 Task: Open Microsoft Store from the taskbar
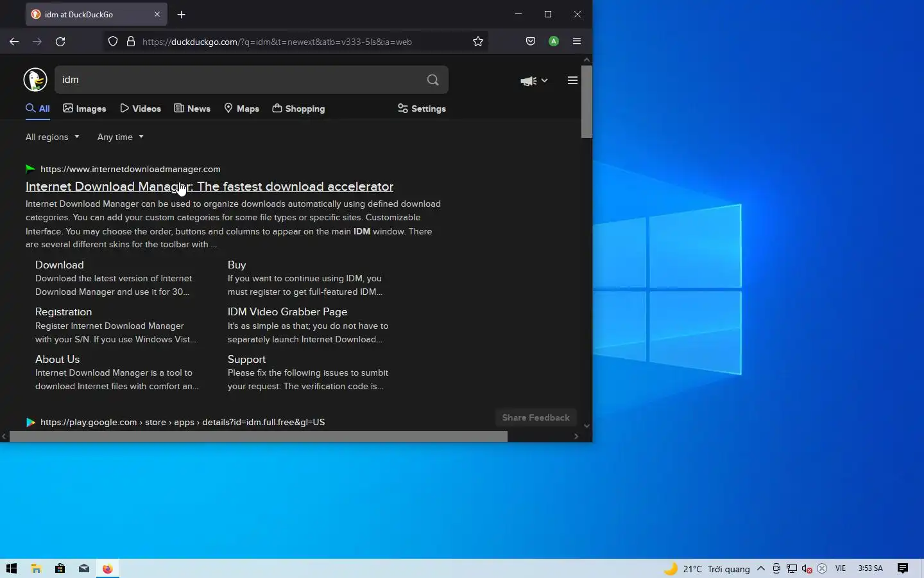coord(60,568)
